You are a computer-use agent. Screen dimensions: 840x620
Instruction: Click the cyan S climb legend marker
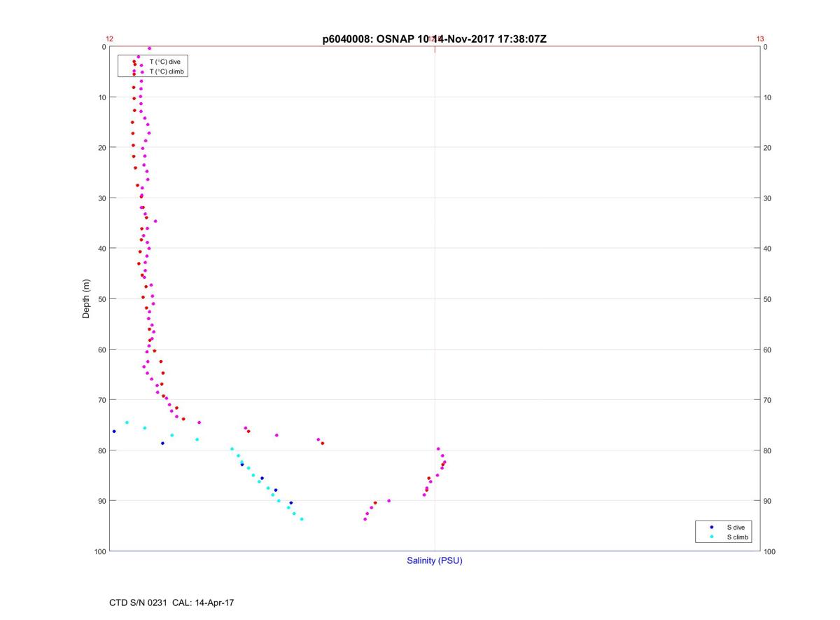pyautogui.click(x=711, y=537)
